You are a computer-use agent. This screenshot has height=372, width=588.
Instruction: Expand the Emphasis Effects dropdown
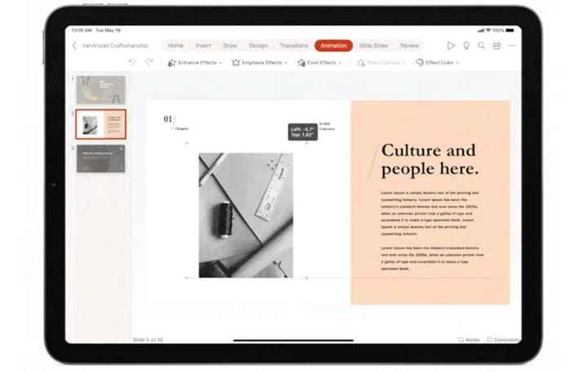pyautogui.click(x=261, y=62)
